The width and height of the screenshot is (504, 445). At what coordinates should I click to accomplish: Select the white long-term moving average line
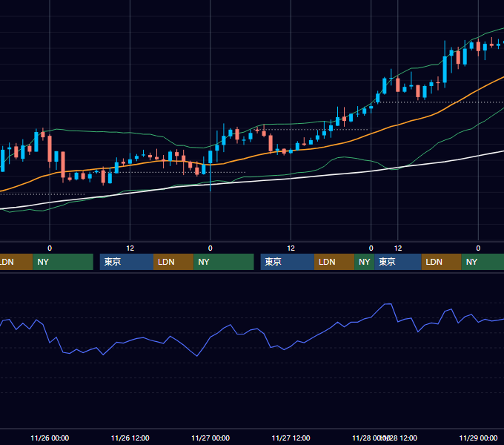pyautogui.click(x=291, y=178)
